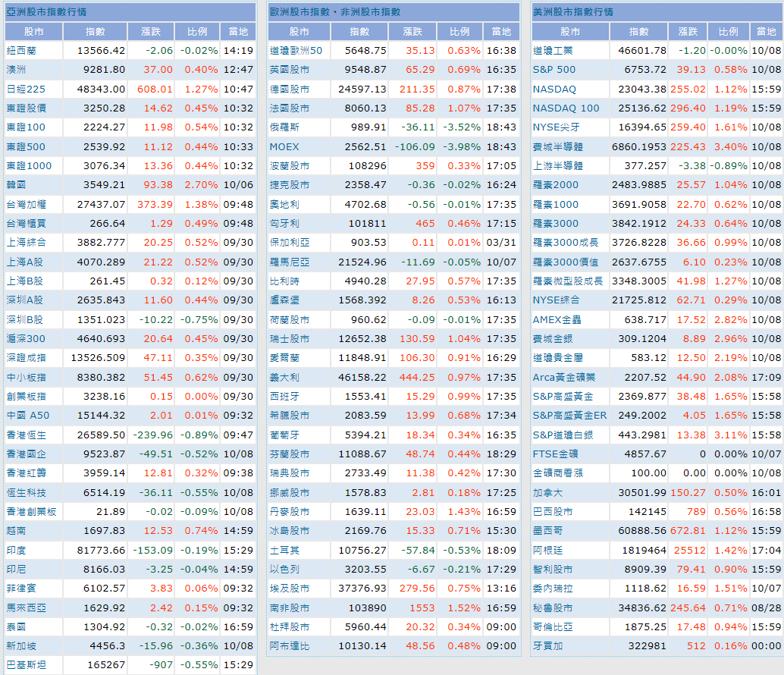
Task: Click the 亞洲股市指數行情 table title
Action: click(x=45, y=12)
